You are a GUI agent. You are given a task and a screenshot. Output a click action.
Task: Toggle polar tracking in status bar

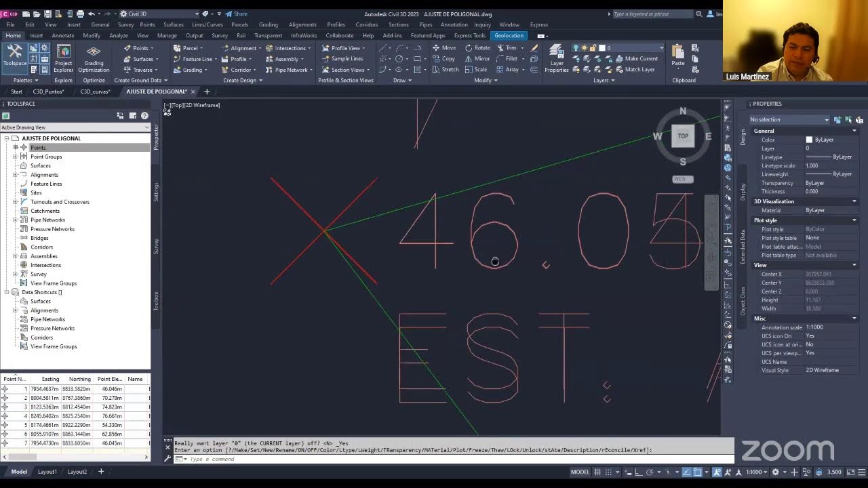pyautogui.click(x=650, y=472)
